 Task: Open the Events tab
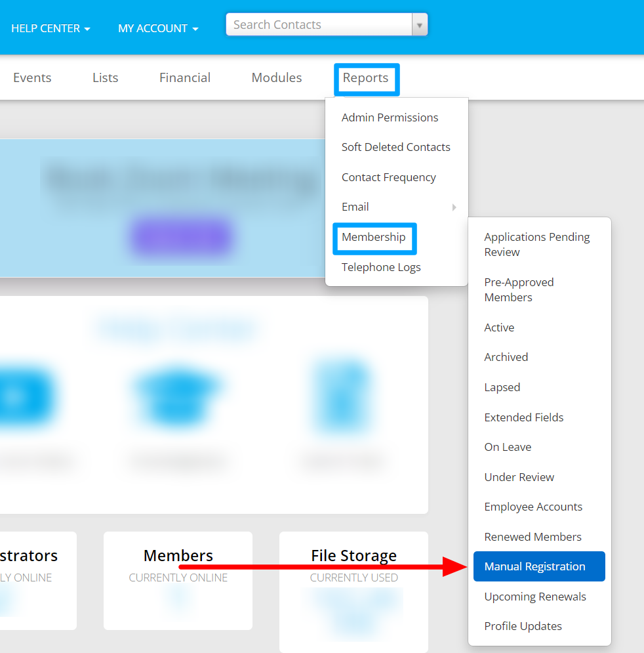click(32, 77)
